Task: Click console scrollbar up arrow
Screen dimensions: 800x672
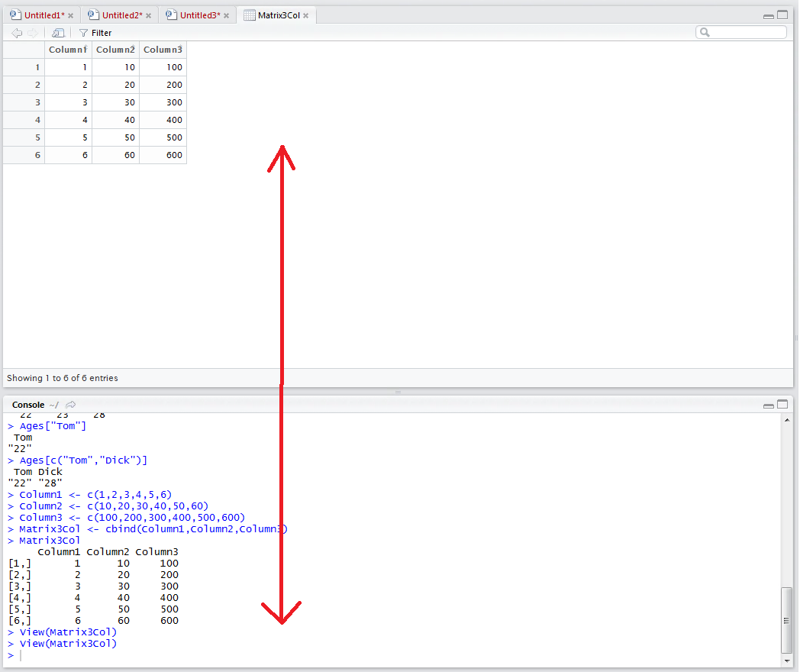Action: [x=787, y=420]
